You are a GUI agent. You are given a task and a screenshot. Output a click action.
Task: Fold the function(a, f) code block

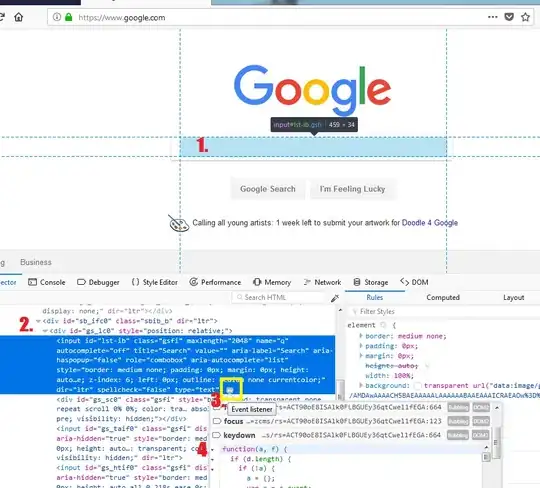click(x=212, y=450)
